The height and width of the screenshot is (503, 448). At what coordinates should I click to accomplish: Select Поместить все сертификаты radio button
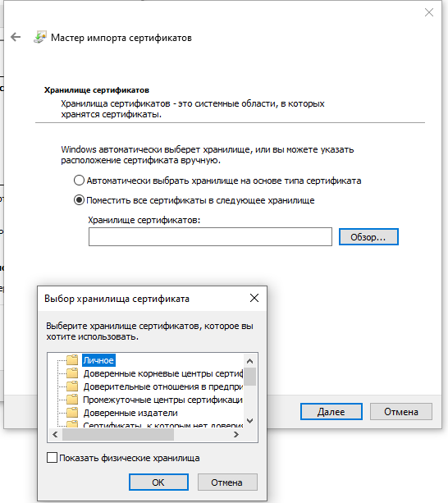[79, 200]
